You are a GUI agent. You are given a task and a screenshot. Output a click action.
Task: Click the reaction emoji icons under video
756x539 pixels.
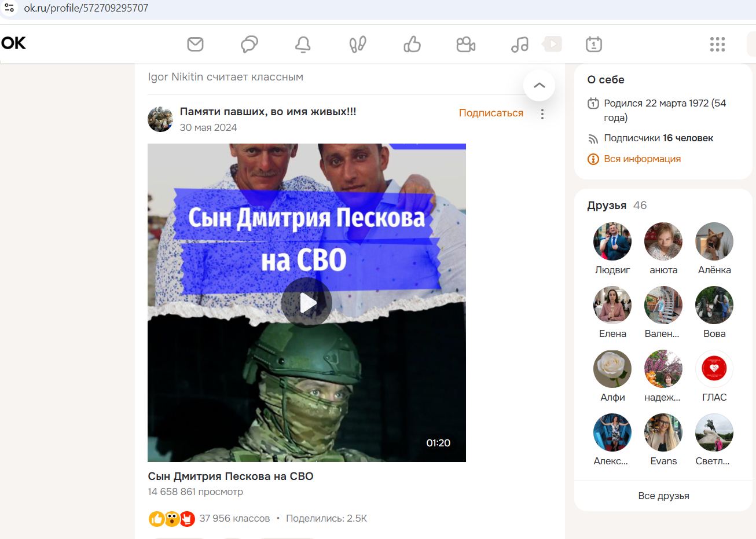click(172, 519)
